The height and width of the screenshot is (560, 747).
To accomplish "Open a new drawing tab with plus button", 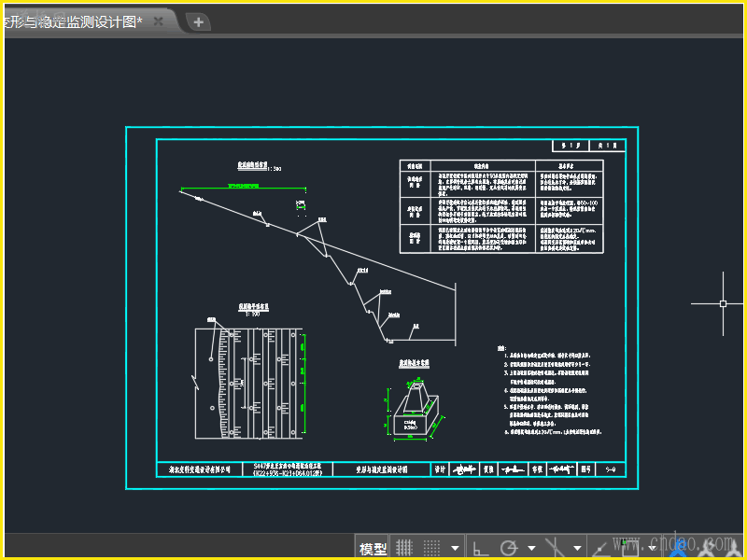I will (x=198, y=21).
